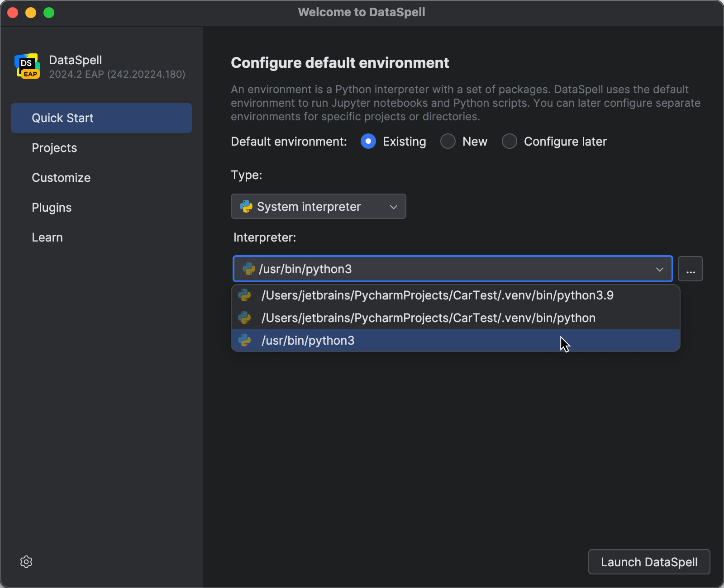This screenshot has width=724, height=588.
Task: Click the chevron on the Interpreter field
Action: click(660, 269)
